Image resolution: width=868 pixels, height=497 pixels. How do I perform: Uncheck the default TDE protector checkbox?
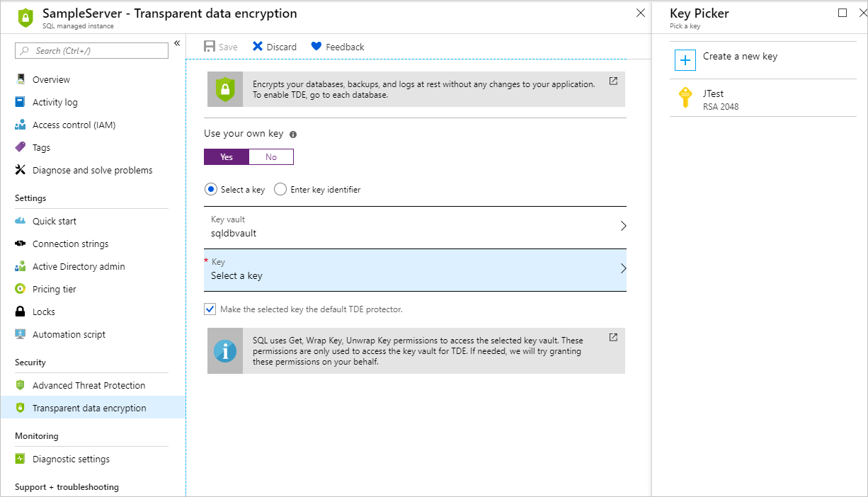click(x=210, y=309)
